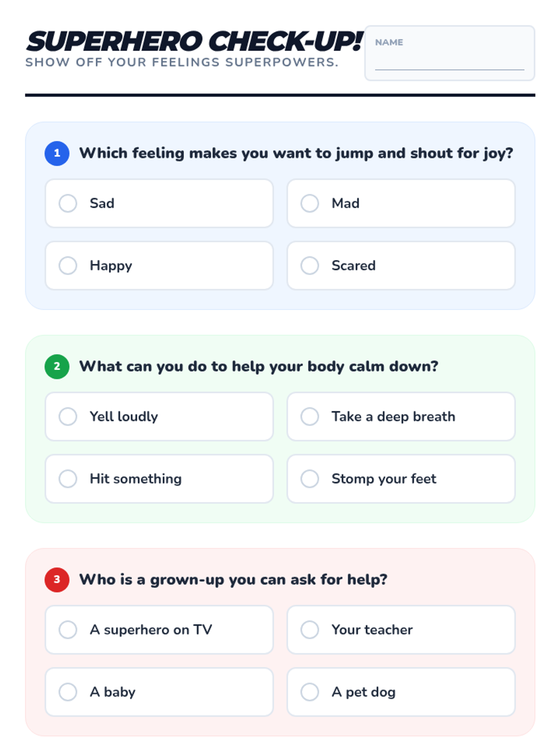Select Take a deep breath
Screen dimensions: 560x747
tap(310, 416)
